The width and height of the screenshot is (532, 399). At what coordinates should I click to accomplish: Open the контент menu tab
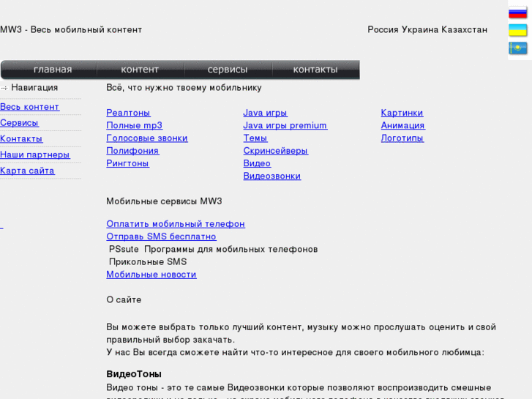tap(140, 70)
